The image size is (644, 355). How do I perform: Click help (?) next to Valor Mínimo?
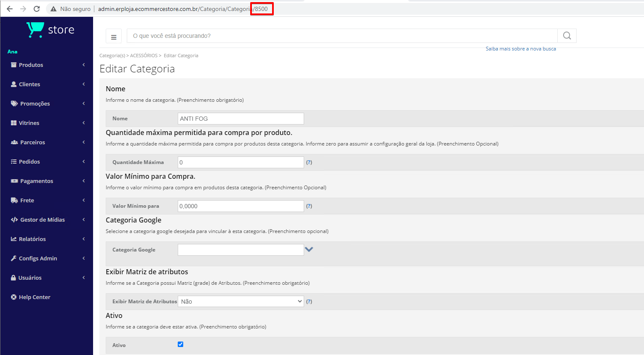tap(309, 206)
